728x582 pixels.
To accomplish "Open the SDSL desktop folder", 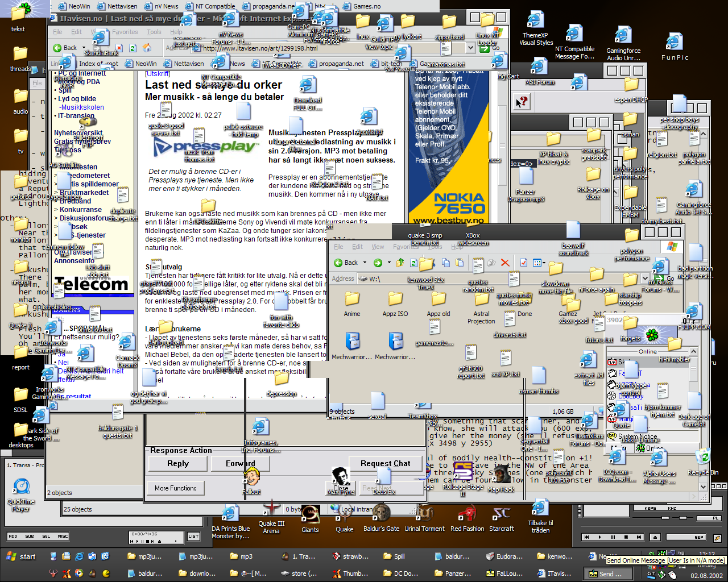I will pyautogui.click(x=20, y=399).
